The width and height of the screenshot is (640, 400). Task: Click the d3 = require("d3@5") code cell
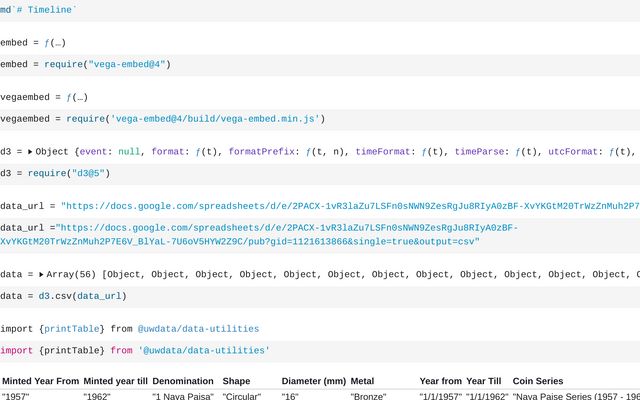pos(55,173)
